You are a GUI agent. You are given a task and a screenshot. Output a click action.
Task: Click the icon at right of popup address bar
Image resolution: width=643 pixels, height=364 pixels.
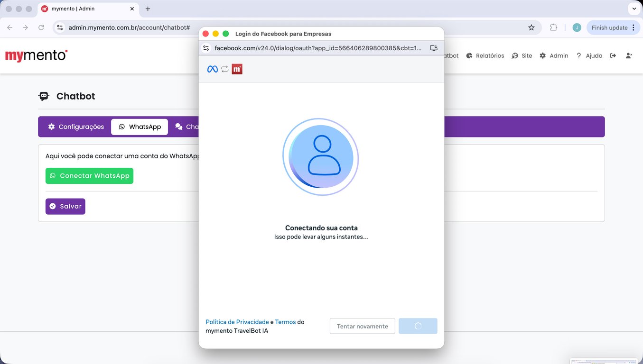434,48
